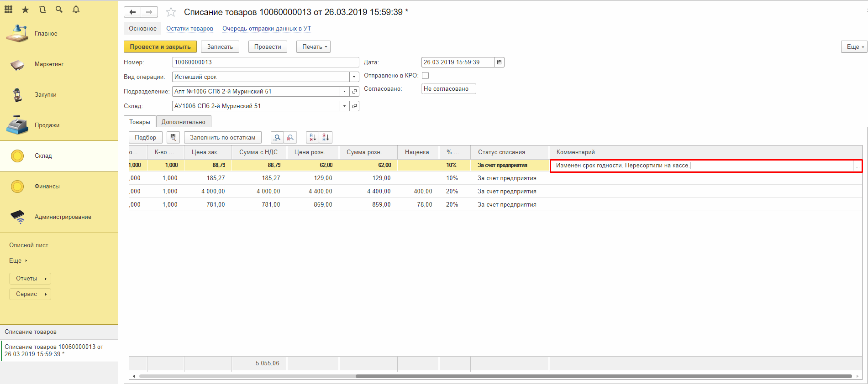The height and width of the screenshot is (384, 868).
Task: Click the 'Номер' input field
Action: point(265,62)
